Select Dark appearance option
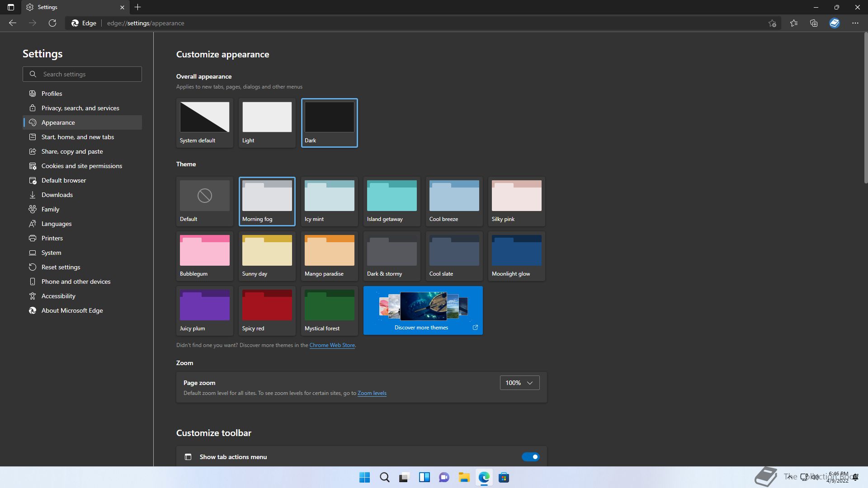 pos(330,123)
